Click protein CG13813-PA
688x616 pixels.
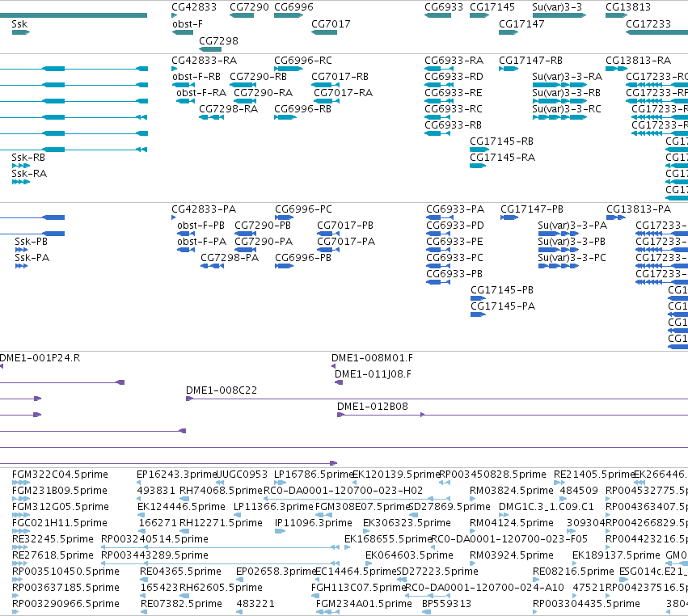pos(616,217)
